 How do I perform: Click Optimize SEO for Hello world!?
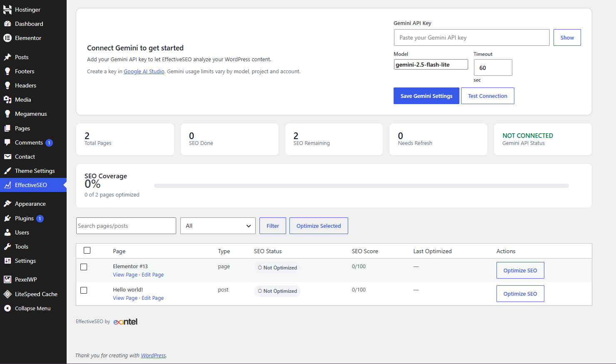pyautogui.click(x=520, y=294)
